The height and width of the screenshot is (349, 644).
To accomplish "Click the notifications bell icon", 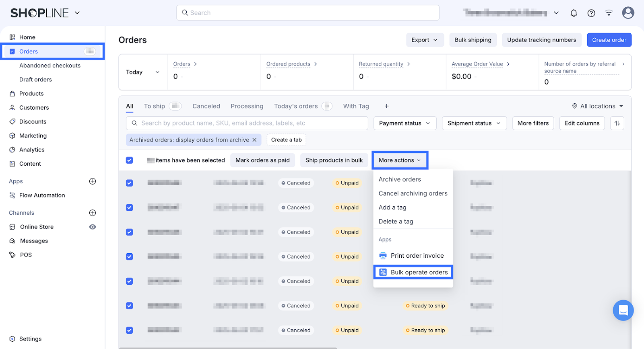I will (x=574, y=13).
